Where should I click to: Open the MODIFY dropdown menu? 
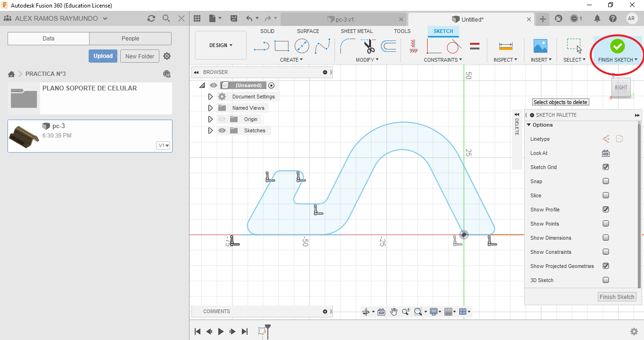[367, 60]
